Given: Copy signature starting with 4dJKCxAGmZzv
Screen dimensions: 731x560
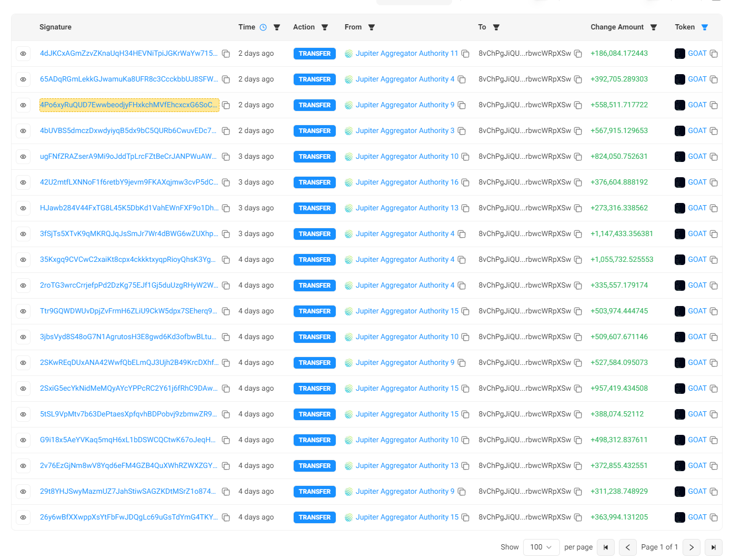Looking at the screenshot, I should coord(226,54).
